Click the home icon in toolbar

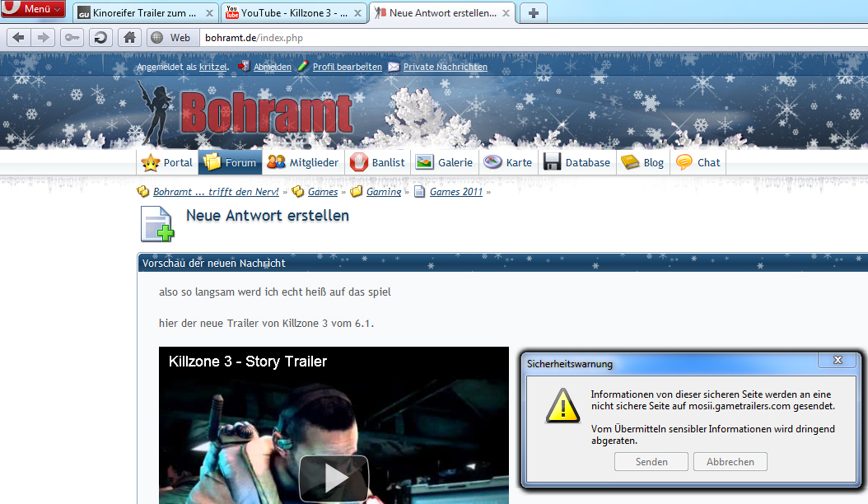pyautogui.click(x=128, y=38)
